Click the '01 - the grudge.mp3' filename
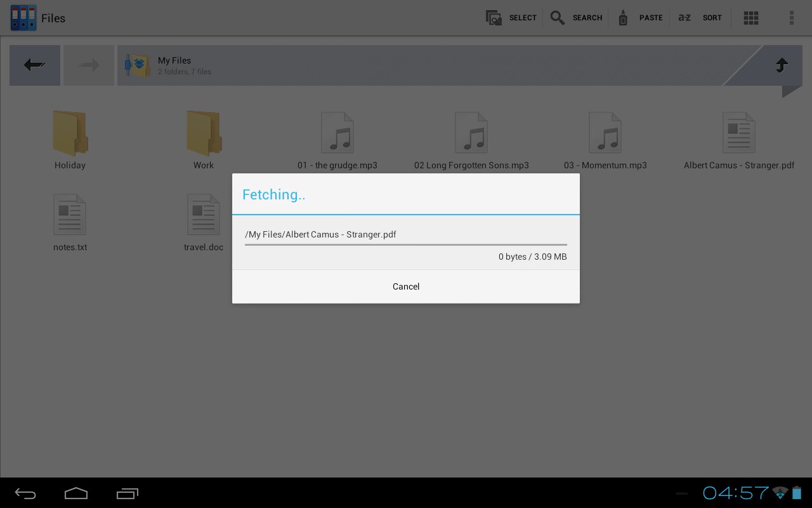The height and width of the screenshot is (508, 812). (337, 165)
